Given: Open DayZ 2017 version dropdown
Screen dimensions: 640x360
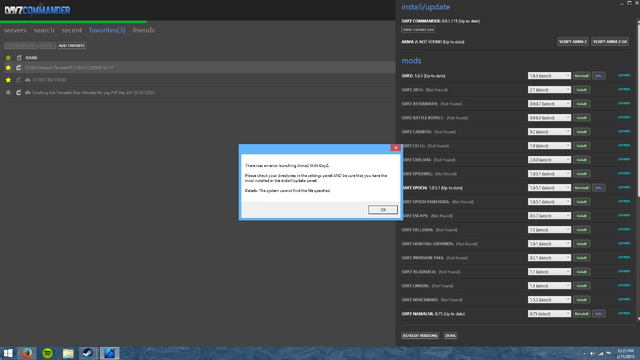Looking at the screenshot, I should (549, 89).
